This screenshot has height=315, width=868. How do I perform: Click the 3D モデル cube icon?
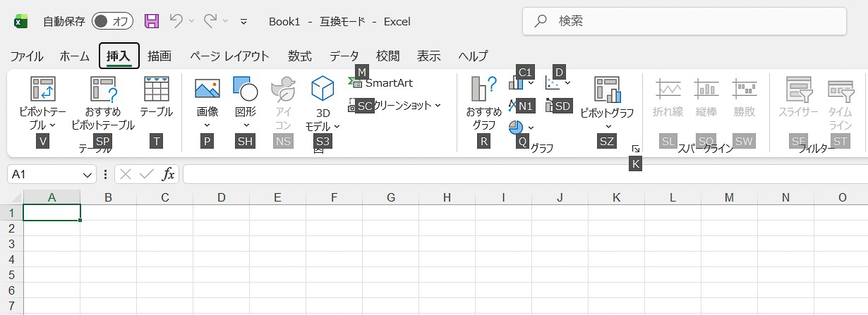point(323,89)
